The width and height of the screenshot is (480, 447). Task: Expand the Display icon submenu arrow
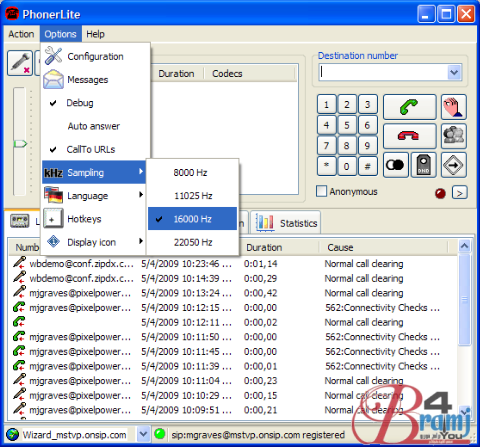click(141, 241)
